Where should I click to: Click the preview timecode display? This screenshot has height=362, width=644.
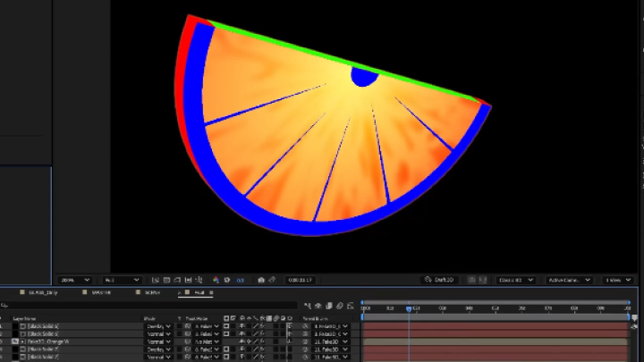point(299,280)
